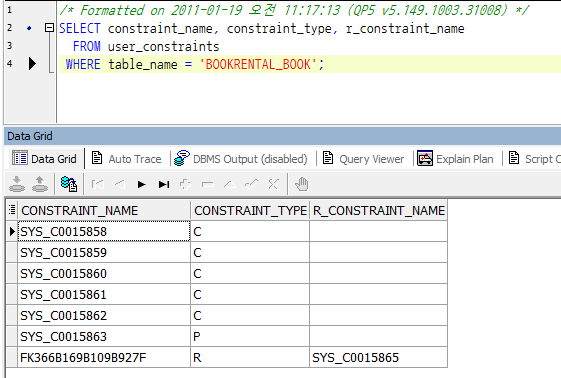Viewport: 561px width, 378px height.
Task: Click the current-line arrow in editor gutter
Action: (32, 64)
